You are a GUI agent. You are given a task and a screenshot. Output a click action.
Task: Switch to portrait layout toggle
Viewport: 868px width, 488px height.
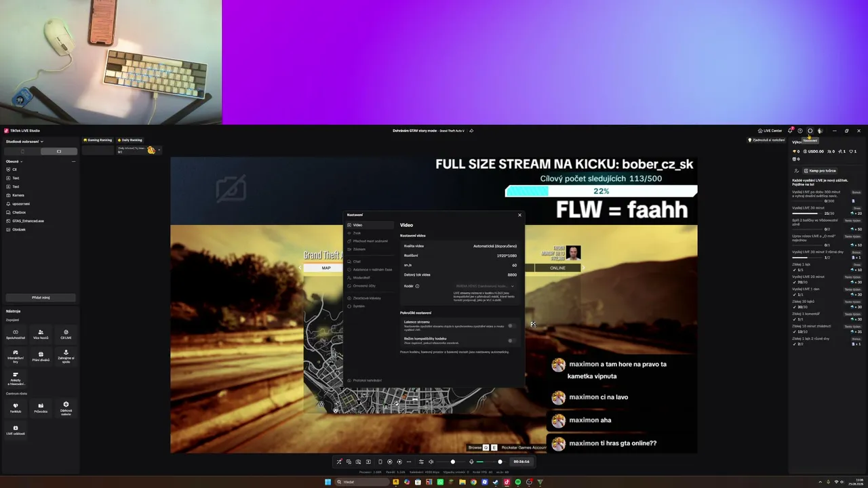(x=22, y=151)
